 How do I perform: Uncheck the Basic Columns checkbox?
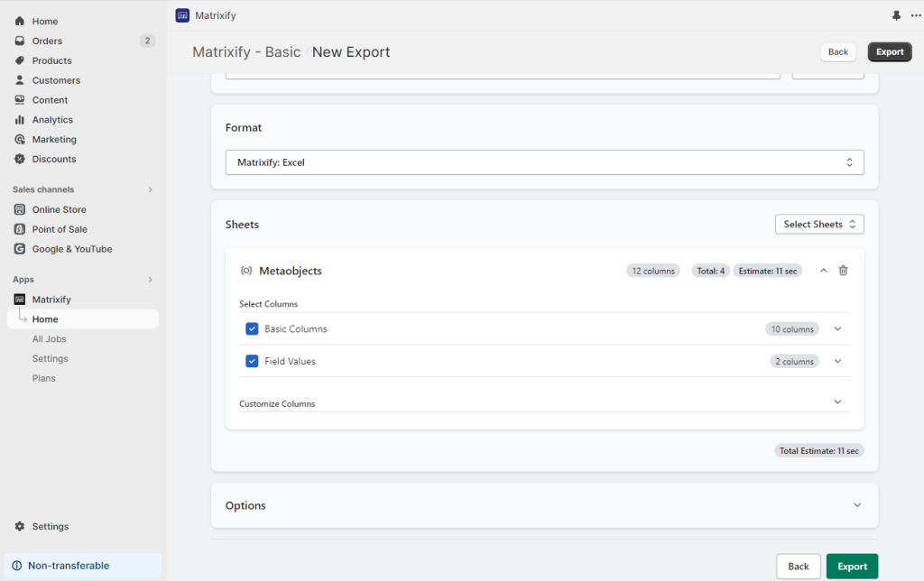click(x=252, y=328)
